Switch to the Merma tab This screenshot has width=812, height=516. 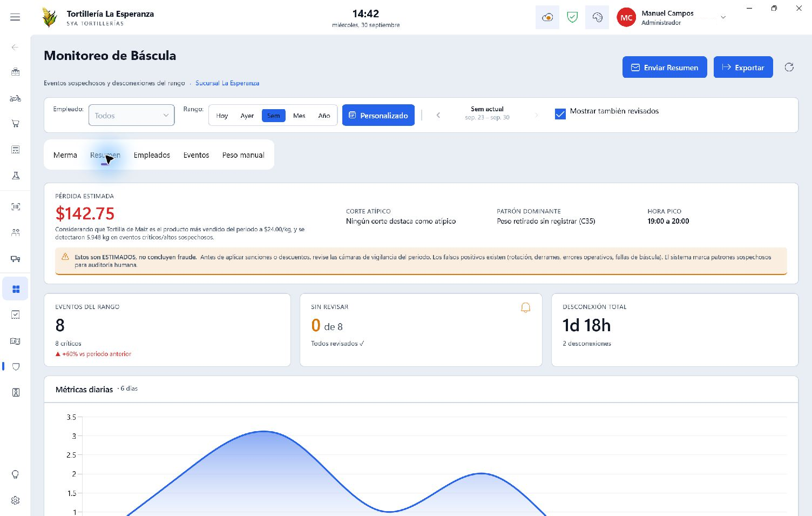pyautogui.click(x=65, y=155)
